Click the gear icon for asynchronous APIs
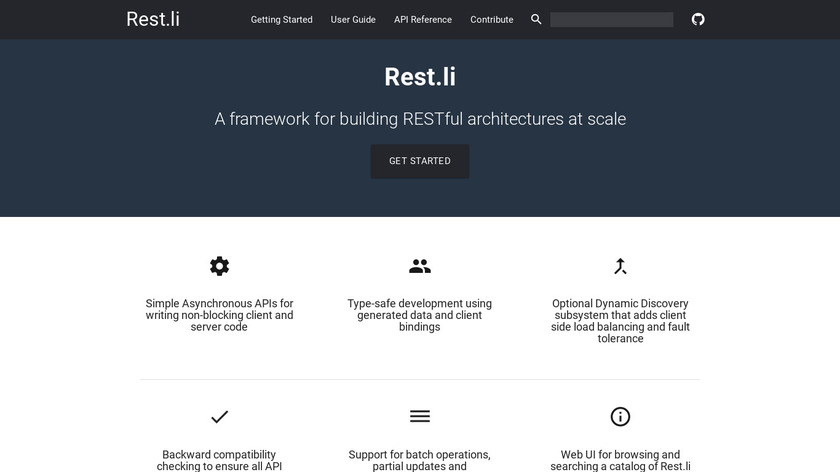The height and width of the screenshot is (472, 840). point(220,266)
